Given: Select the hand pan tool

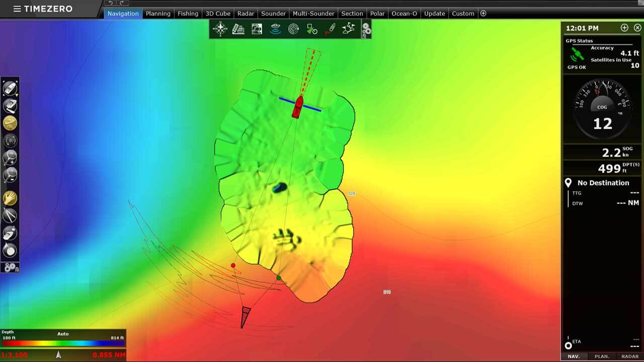Looking at the screenshot, I should coord(10,198).
